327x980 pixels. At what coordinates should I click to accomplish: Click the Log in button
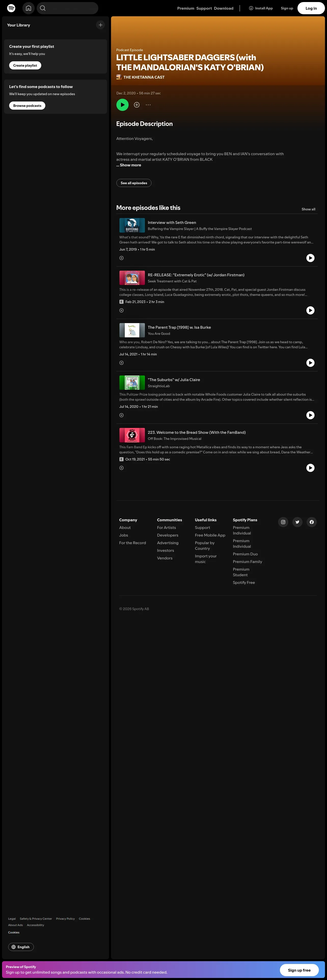pos(311,8)
